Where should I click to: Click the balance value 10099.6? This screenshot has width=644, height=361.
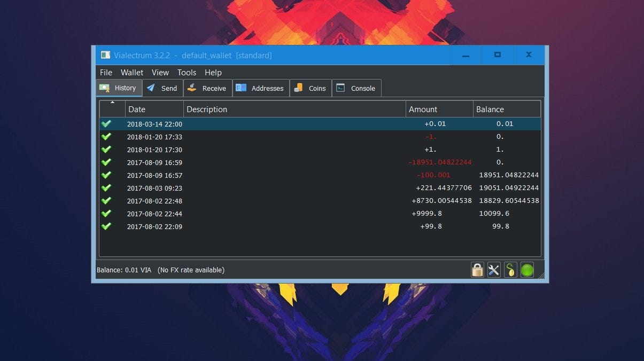pos(494,214)
